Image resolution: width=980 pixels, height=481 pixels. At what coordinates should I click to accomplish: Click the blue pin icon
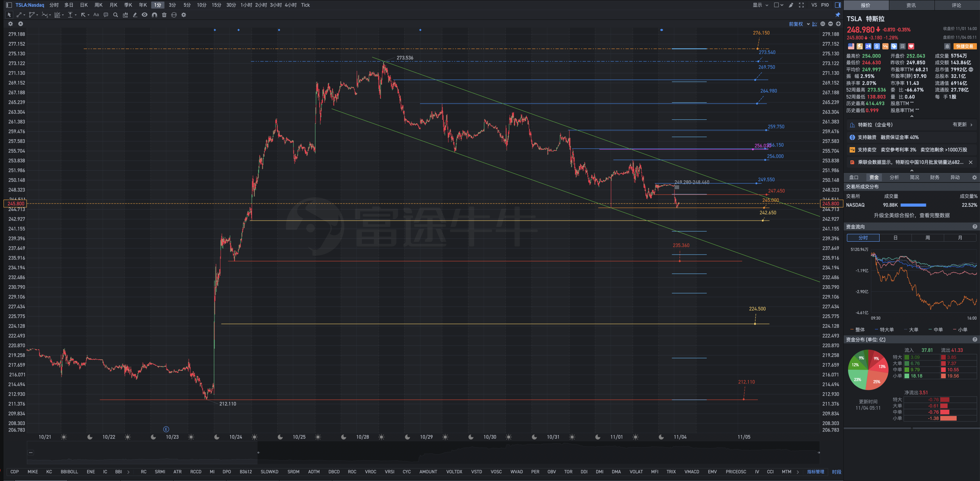838,15
